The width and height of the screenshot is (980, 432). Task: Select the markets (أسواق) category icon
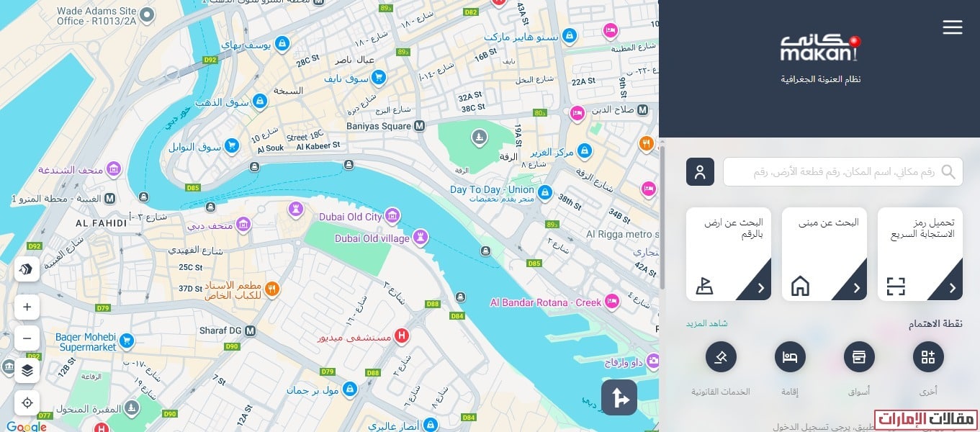[x=859, y=356]
